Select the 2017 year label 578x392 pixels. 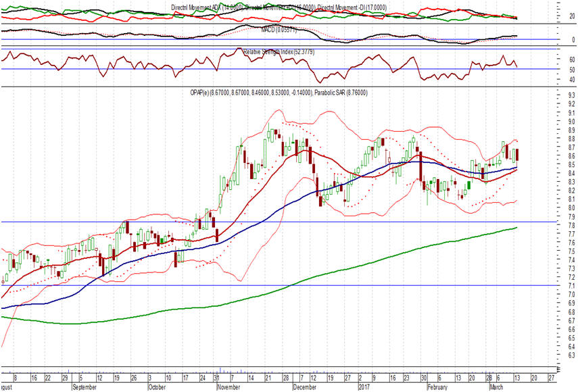(x=364, y=387)
